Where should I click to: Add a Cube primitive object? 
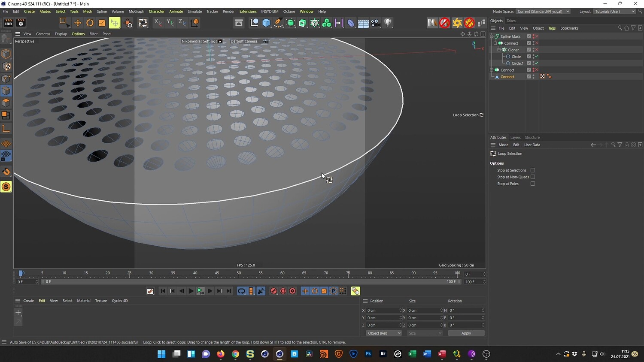266,23
